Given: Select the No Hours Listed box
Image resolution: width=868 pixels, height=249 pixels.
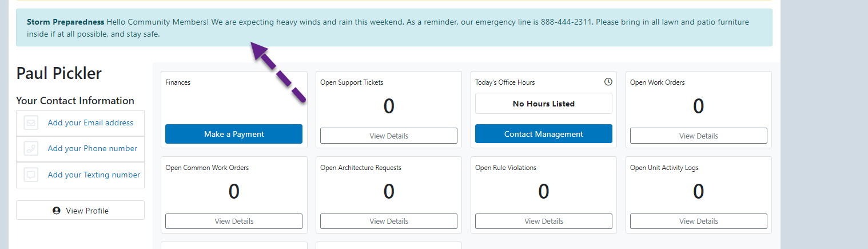Looking at the screenshot, I should point(544,104).
